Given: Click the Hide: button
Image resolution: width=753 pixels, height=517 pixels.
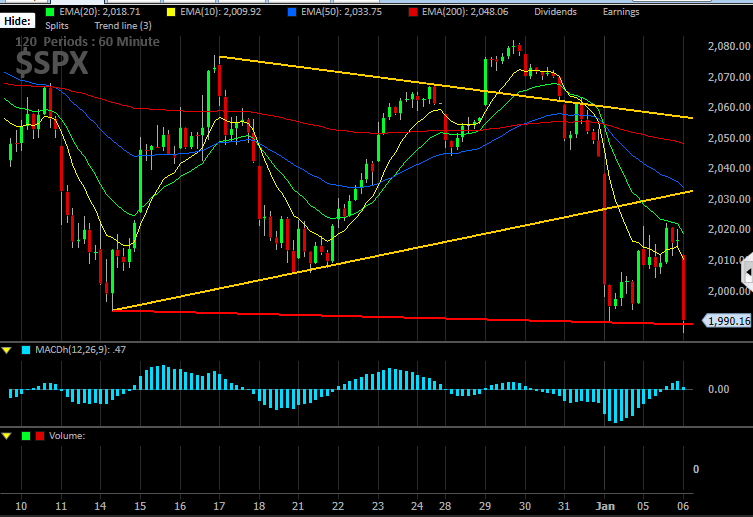Looking at the screenshot, I should (17, 21).
